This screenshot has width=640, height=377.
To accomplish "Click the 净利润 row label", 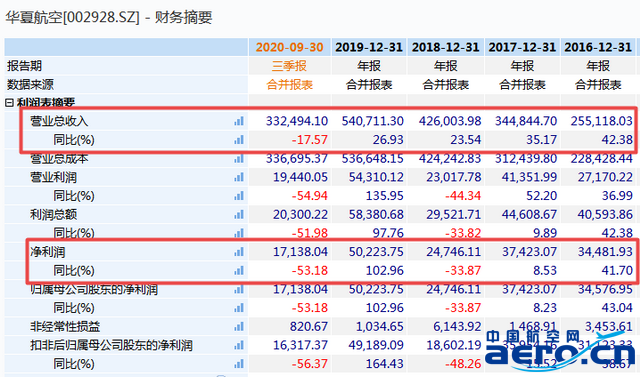I will tap(47, 252).
